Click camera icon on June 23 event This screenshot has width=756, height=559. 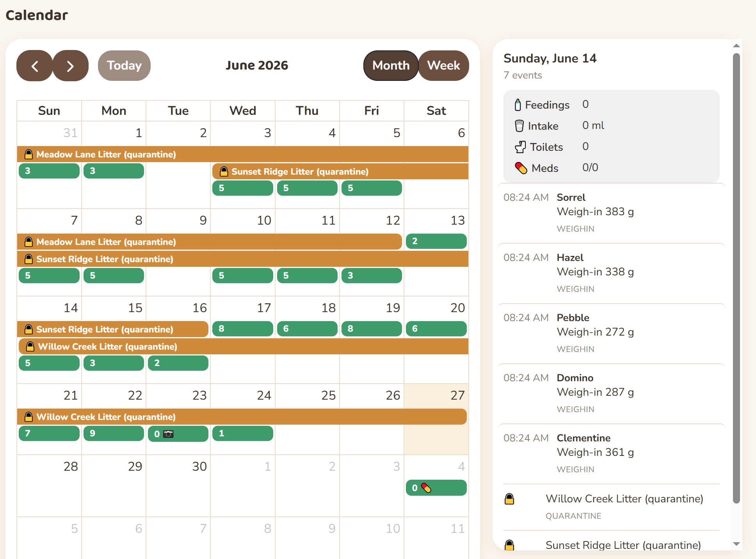coord(168,434)
